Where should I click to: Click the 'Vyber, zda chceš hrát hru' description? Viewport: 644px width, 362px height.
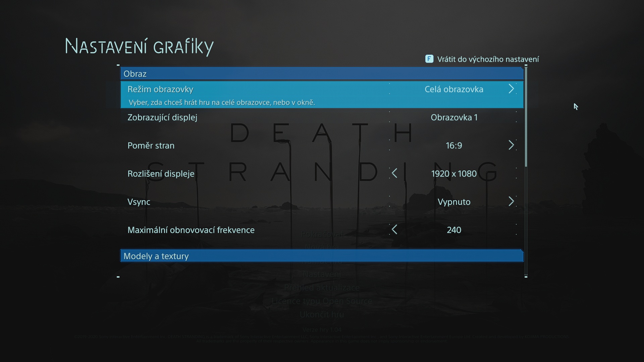(222, 103)
